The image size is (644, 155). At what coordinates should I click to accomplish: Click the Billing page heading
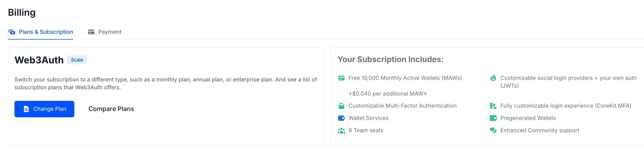click(22, 13)
